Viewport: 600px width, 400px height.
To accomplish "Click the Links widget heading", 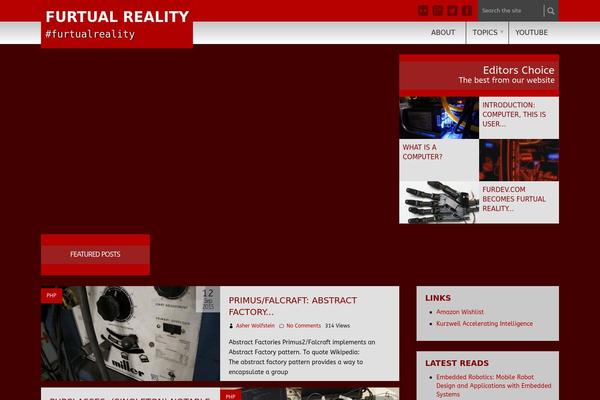I will pos(438,298).
